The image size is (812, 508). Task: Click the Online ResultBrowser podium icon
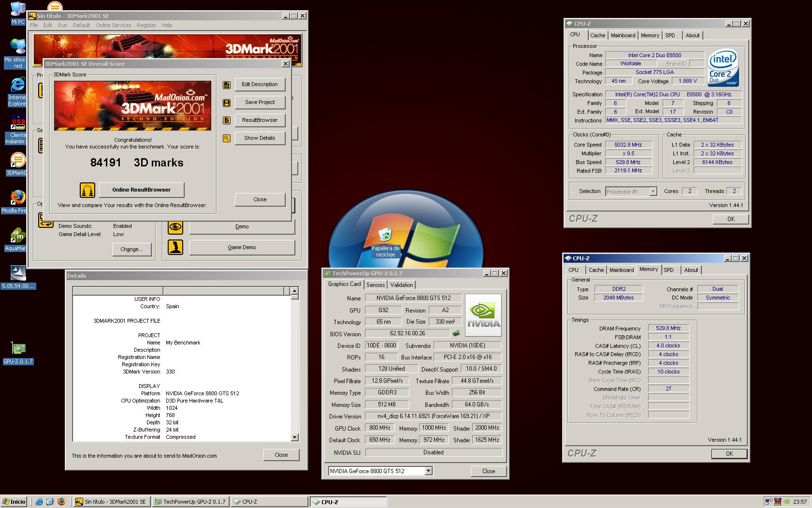(x=87, y=190)
